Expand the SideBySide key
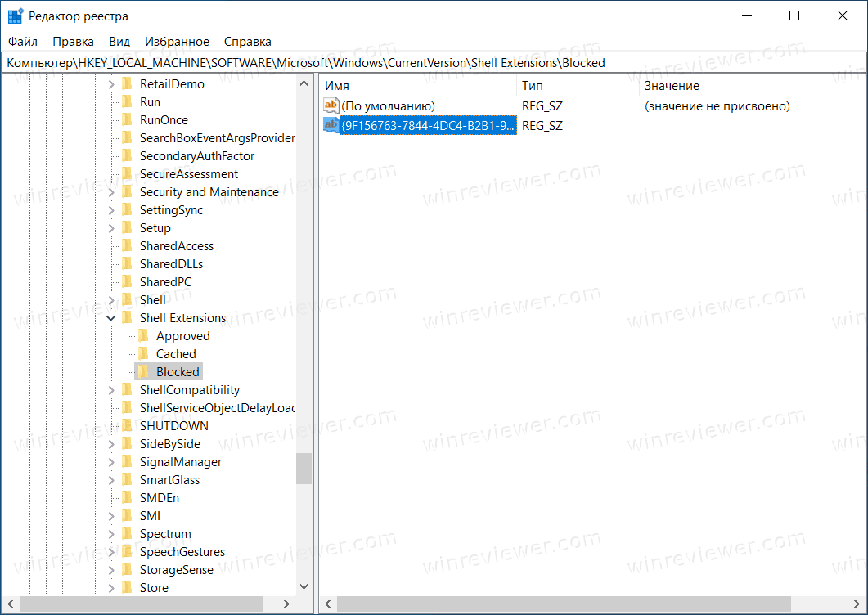Viewport: 868px width, 615px height. 111,444
